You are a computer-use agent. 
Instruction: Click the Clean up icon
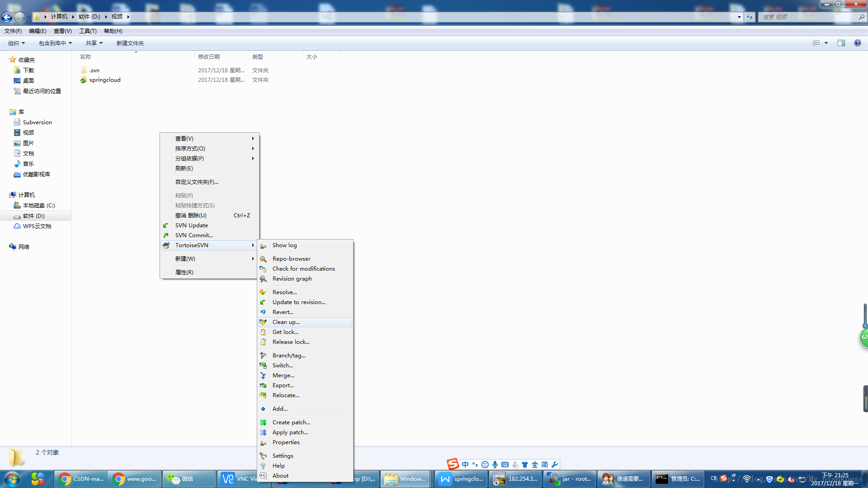click(x=263, y=322)
